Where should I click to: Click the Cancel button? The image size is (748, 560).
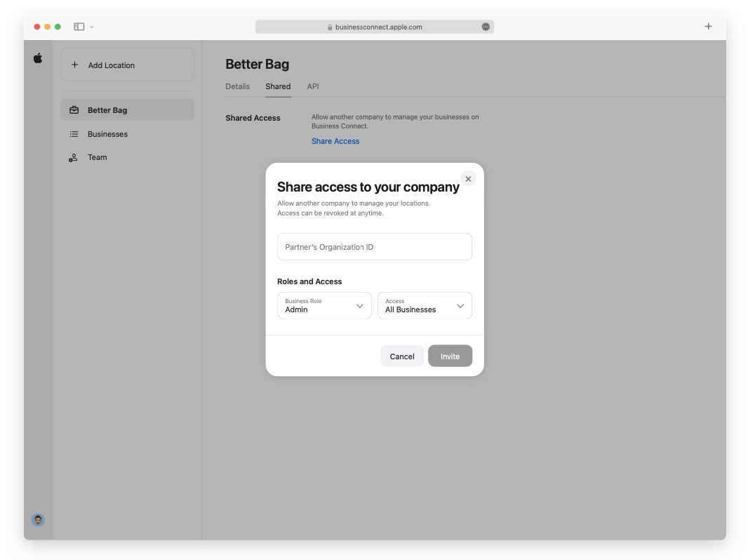[402, 356]
